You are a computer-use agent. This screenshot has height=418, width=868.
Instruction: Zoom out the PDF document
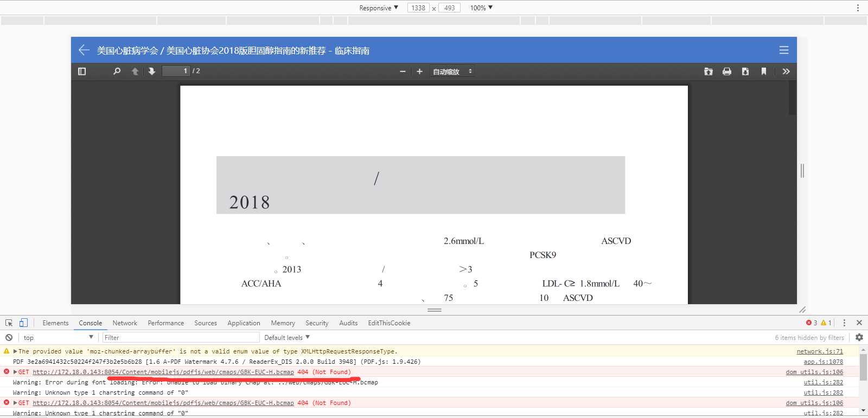(403, 72)
